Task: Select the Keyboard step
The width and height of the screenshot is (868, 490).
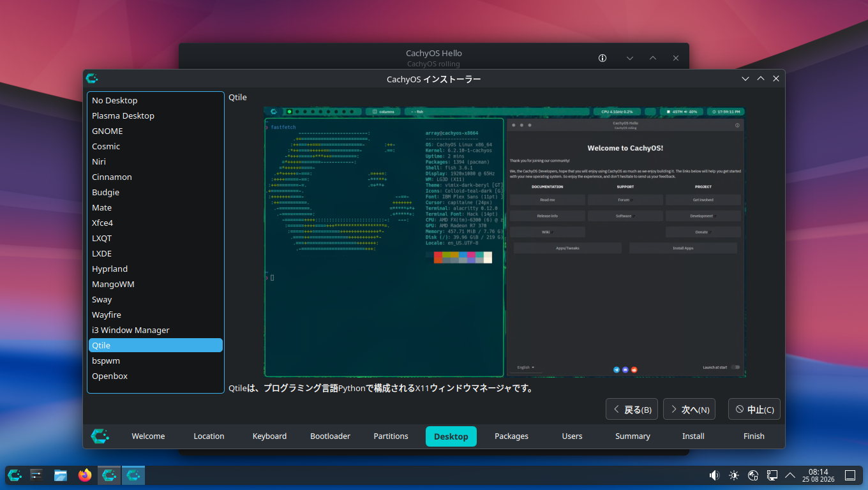Action: click(x=269, y=436)
